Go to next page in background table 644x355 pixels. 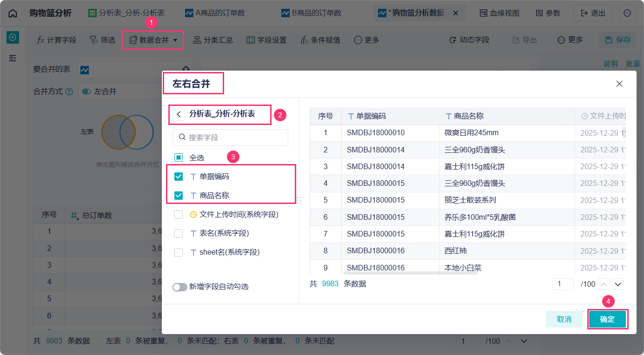pos(524,341)
